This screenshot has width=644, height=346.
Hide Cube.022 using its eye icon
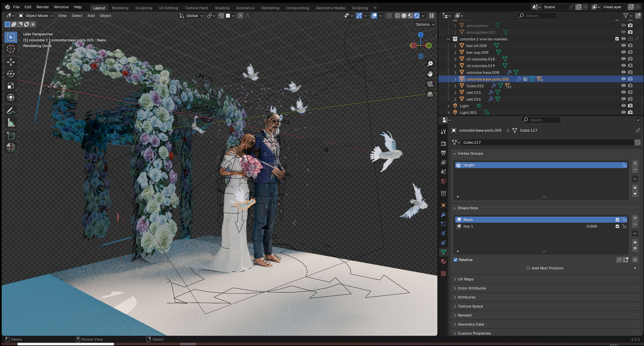point(623,86)
